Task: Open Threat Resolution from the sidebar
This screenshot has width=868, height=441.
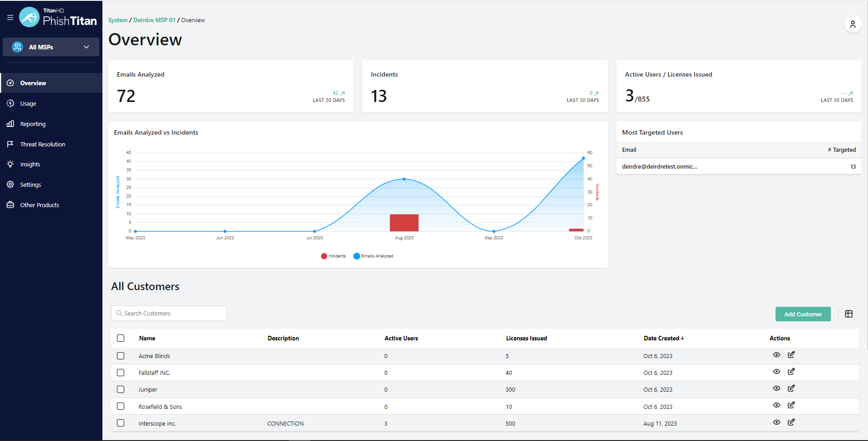Action: tap(42, 144)
